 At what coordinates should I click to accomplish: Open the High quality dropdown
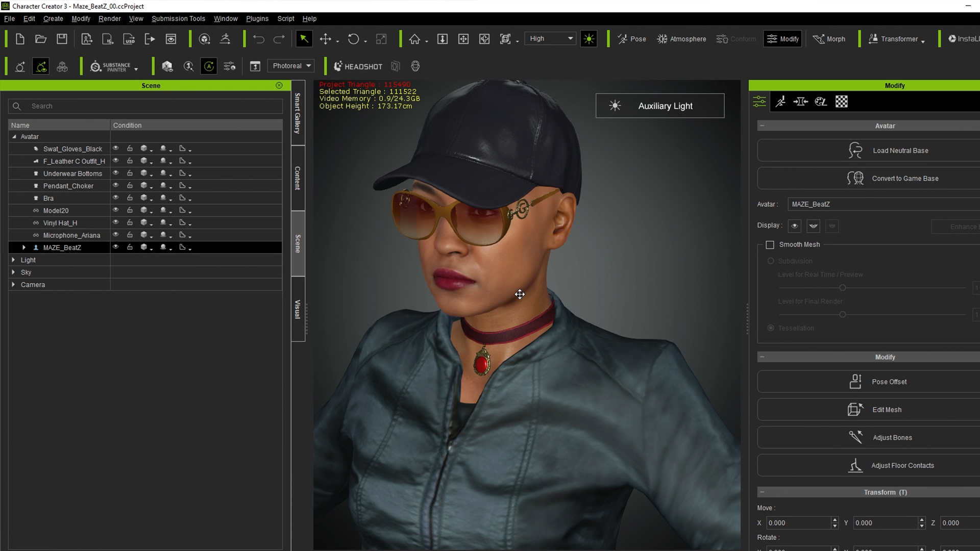click(x=550, y=39)
